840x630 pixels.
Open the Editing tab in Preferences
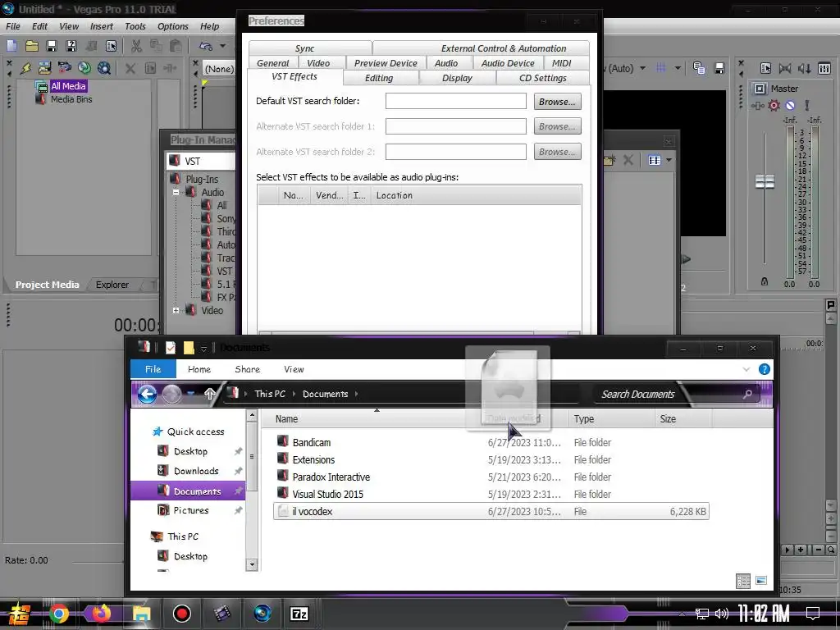(379, 78)
